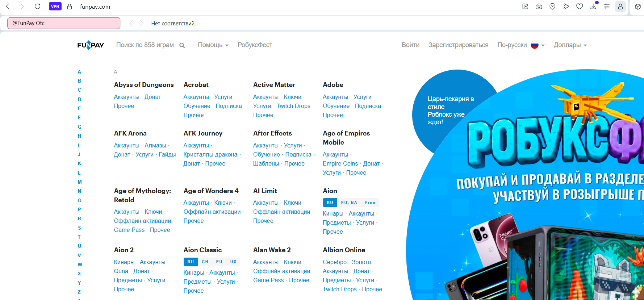Screen dimensions: 644x300
Task: Open the По-русски language dropdown
Action: coord(521,45)
